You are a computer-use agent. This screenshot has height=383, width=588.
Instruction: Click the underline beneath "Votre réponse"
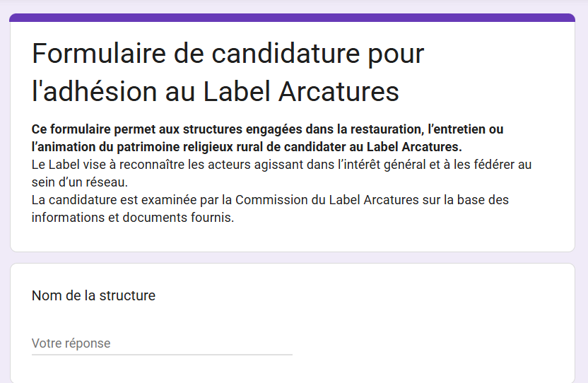tap(161, 354)
